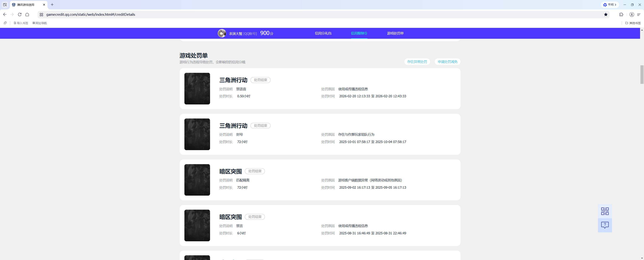Click the username 表演大蟹

pyautogui.click(x=236, y=34)
